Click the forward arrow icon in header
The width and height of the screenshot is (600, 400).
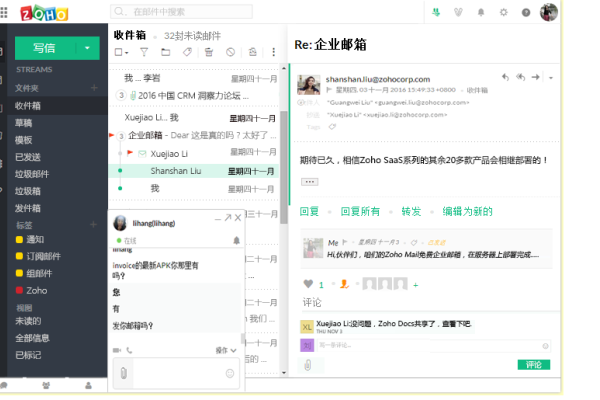[x=536, y=77]
